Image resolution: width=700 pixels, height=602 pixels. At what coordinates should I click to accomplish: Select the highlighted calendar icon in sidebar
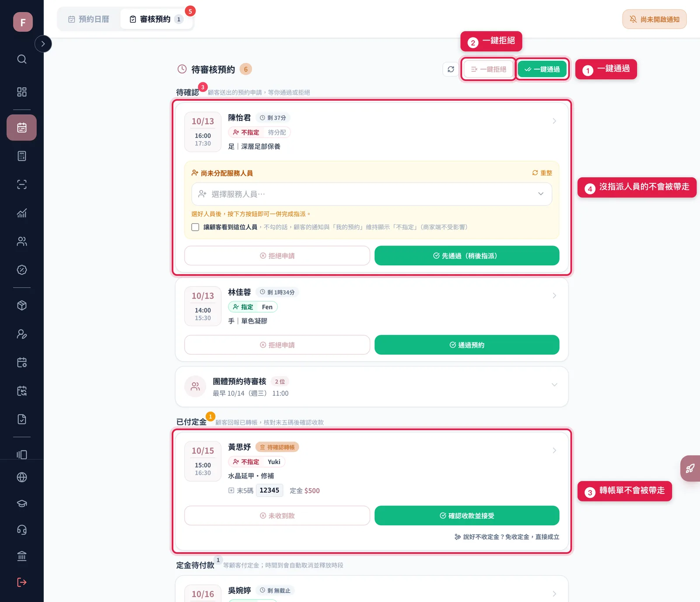click(22, 127)
